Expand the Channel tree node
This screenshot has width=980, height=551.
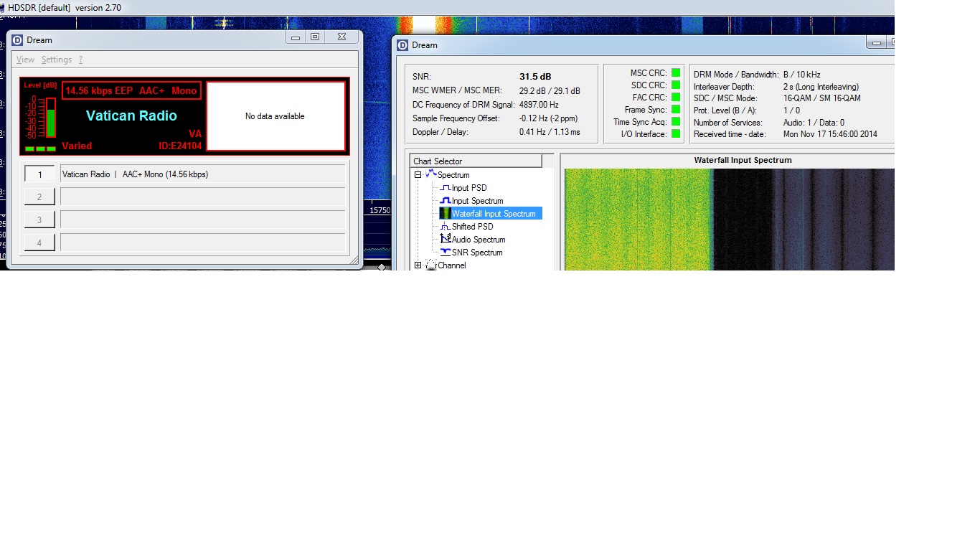[418, 265]
